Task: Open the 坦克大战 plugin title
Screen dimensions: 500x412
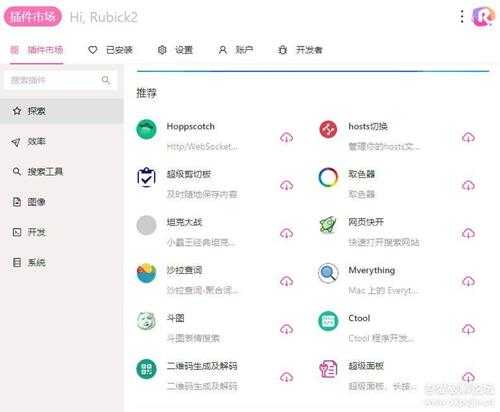Action: coord(185,222)
